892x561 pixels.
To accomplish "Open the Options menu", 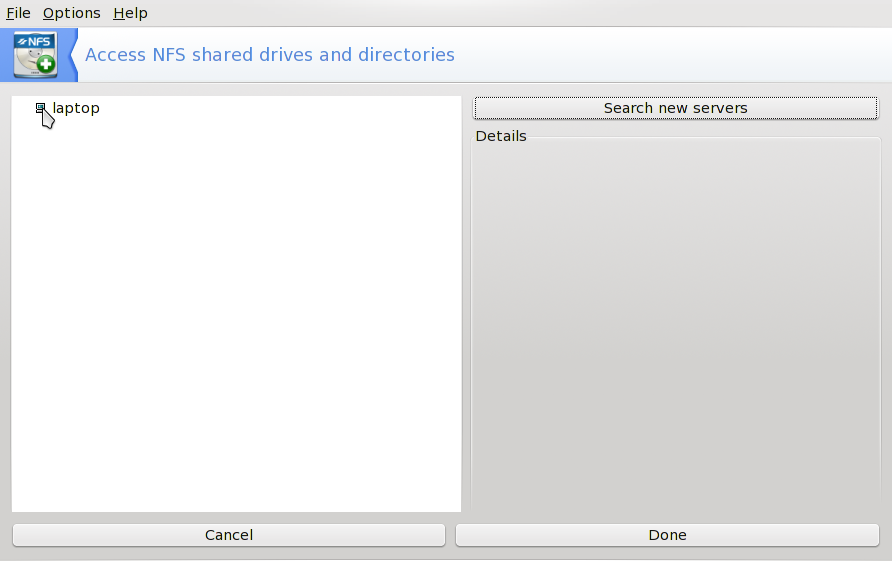I will 71,13.
